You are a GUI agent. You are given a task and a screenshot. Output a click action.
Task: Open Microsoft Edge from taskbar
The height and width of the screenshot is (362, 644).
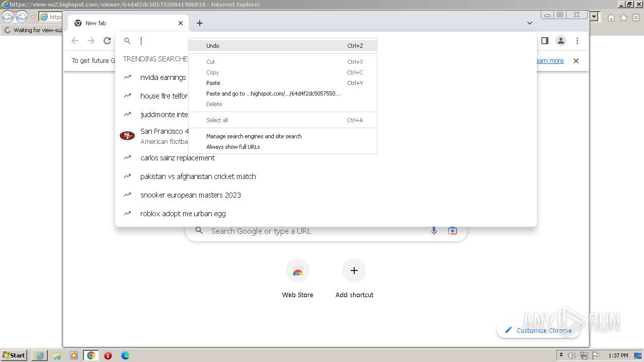[x=125, y=355]
